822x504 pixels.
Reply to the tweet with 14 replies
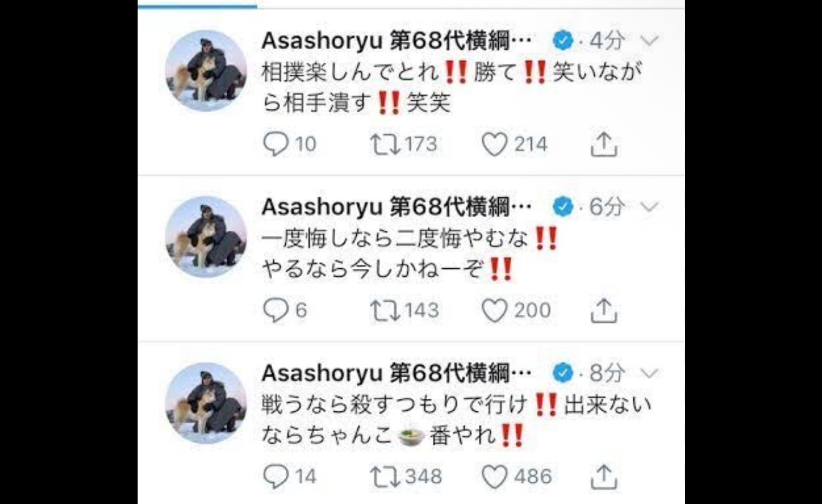275,477
